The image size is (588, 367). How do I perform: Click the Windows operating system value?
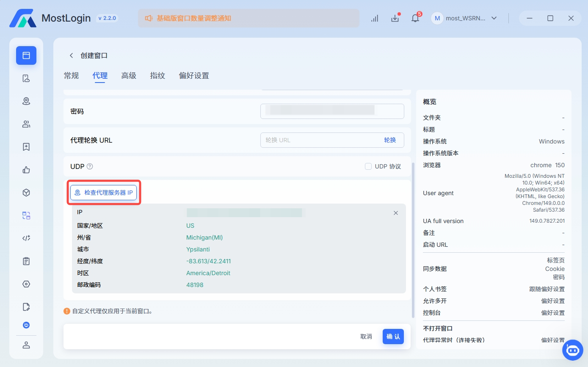pyautogui.click(x=552, y=141)
